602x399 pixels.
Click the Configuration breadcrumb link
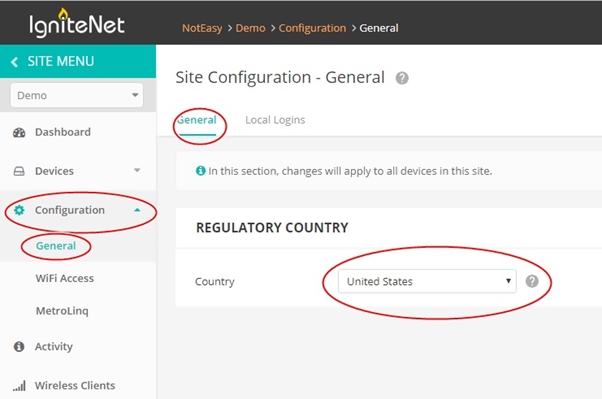tap(312, 28)
